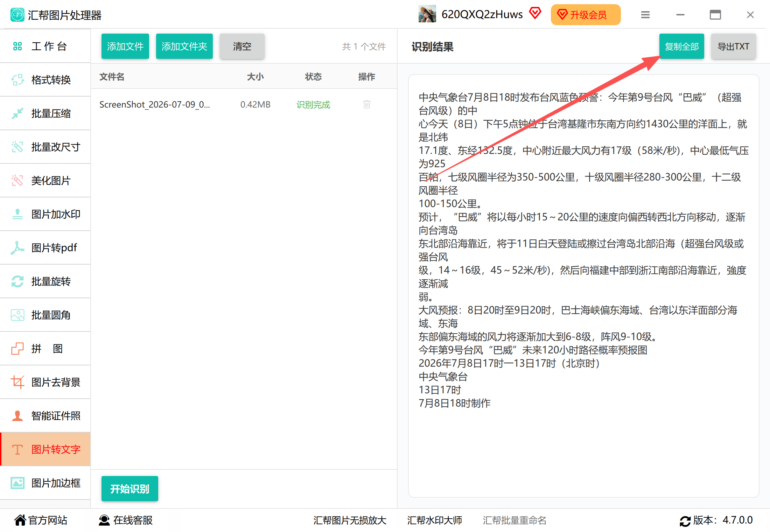This screenshot has height=532, width=770.
Task: Click the app logo in title bar
Action: 17,15
